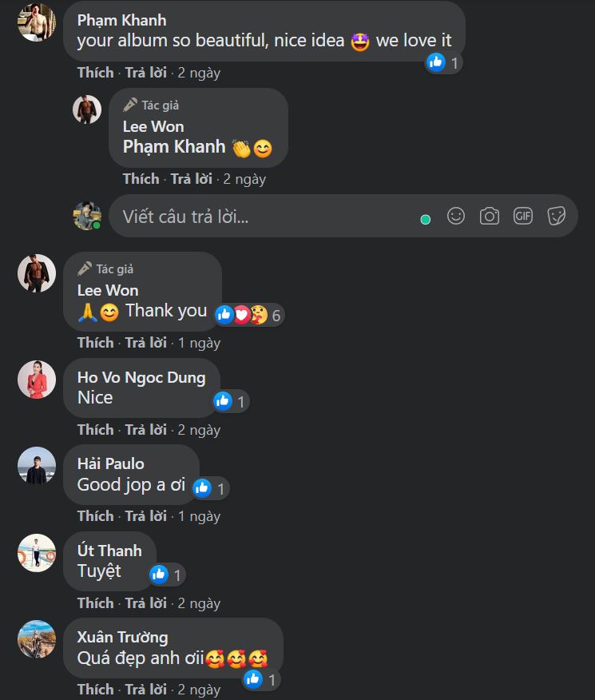
Task: Open the sticker picker in reply box
Action: click(x=556, y=216)
